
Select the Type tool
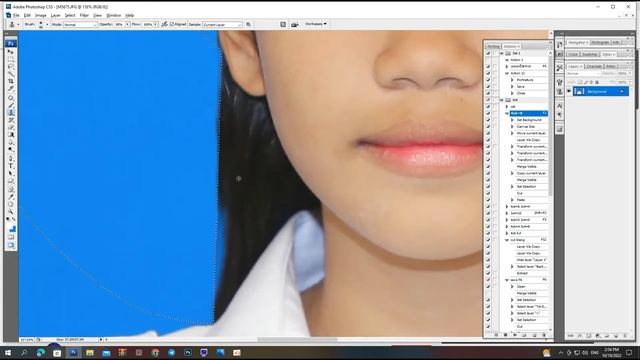(x=11, y=166)
